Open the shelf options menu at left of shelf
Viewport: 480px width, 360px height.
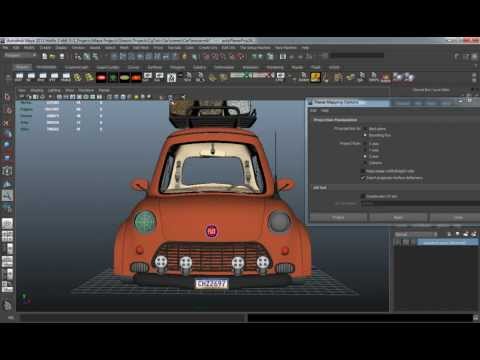click(7, 78)
